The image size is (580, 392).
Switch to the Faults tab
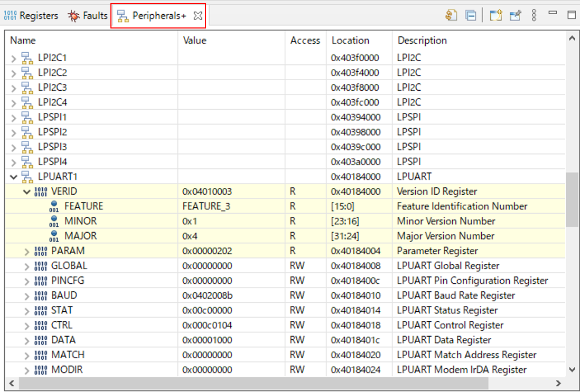pyautogui.click(x=88, y=15)
